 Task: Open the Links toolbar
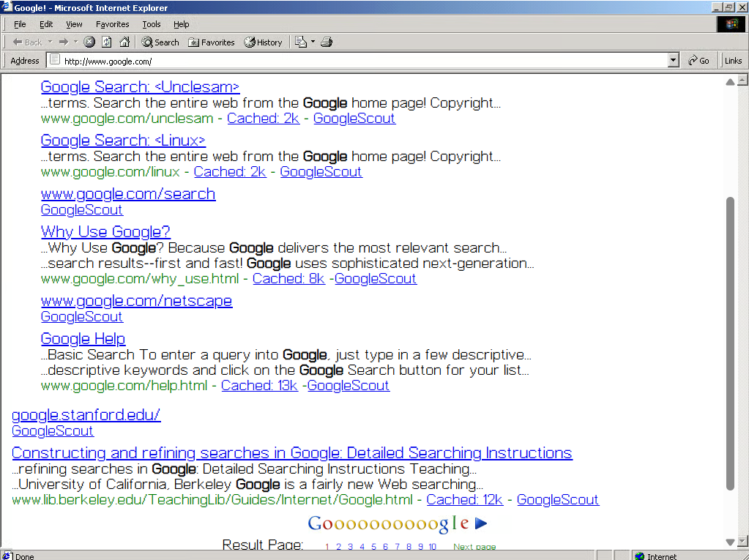click(x=733, y=61)
